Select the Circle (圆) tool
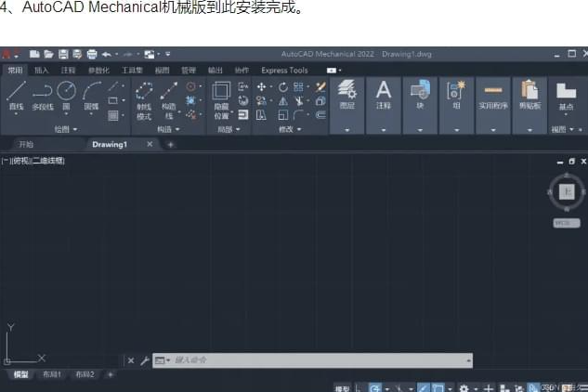The height and width of the screenshot is (392, 588). [x=66, y=96]
